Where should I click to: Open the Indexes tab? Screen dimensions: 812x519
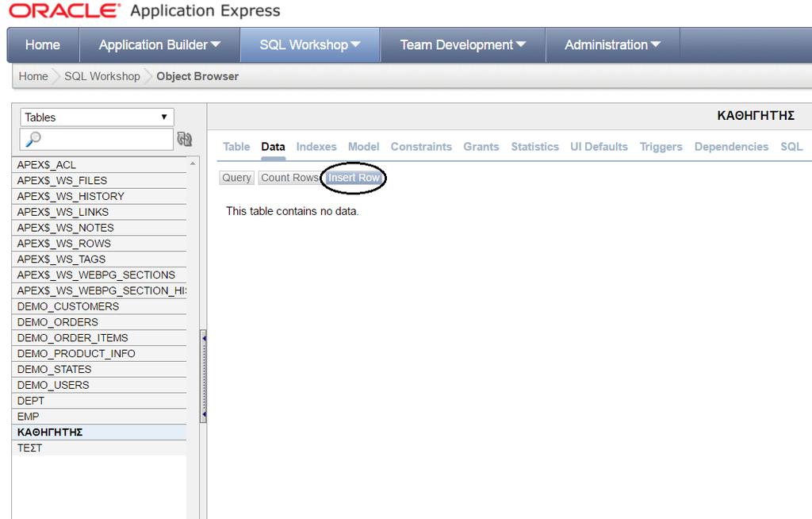click(316, 147)
